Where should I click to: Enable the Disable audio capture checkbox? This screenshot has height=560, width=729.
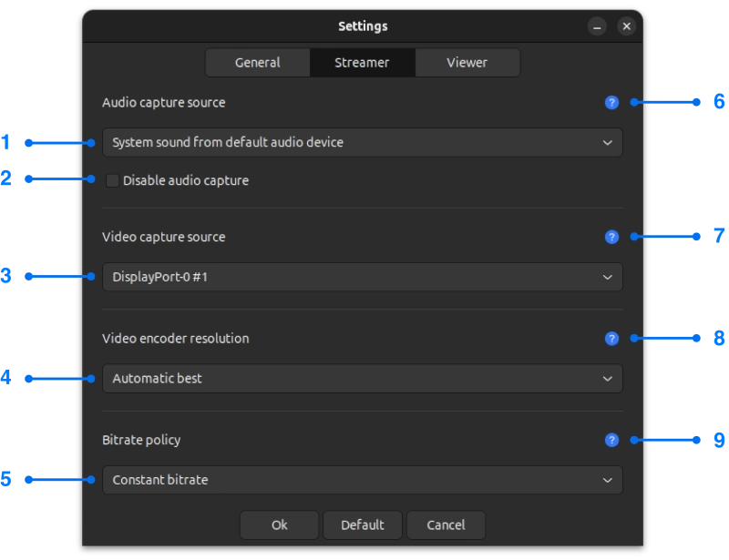[x=112, y=180]
